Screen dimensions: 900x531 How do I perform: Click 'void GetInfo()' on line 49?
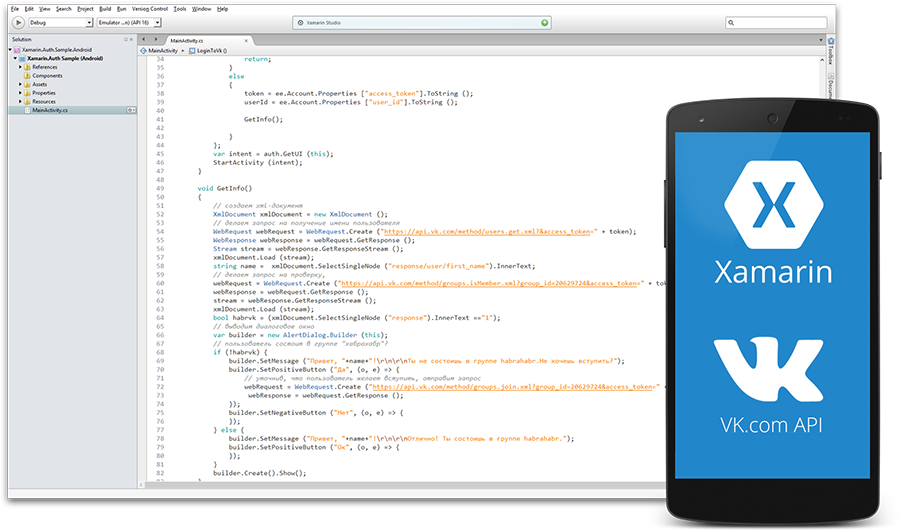(225, 188)
